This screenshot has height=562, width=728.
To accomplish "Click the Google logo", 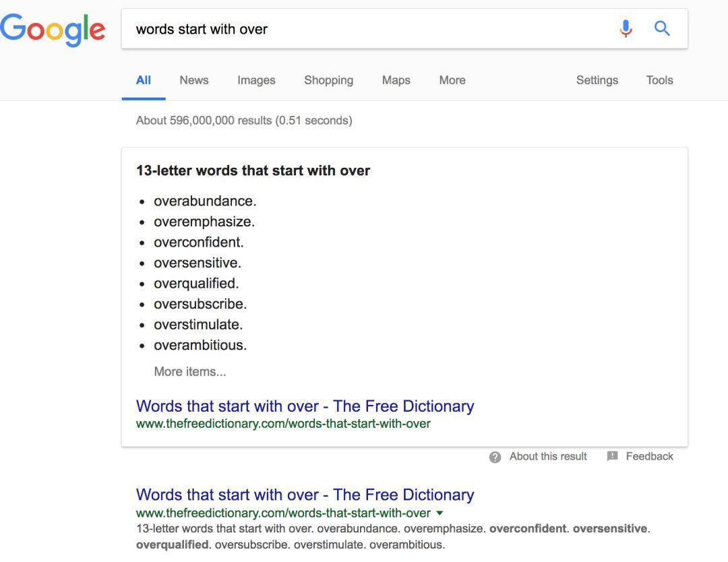I will point(53,29).
